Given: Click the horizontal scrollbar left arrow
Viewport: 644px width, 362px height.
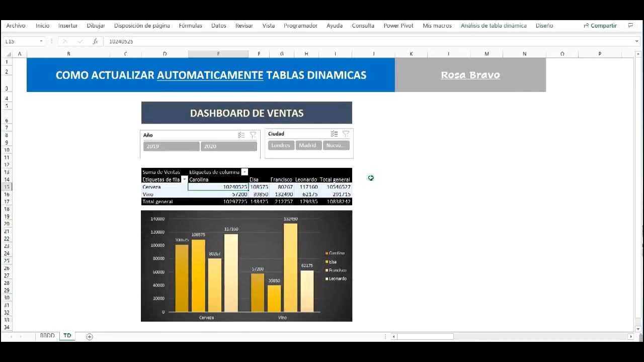Looking at the screenshot, I should 394,336.
